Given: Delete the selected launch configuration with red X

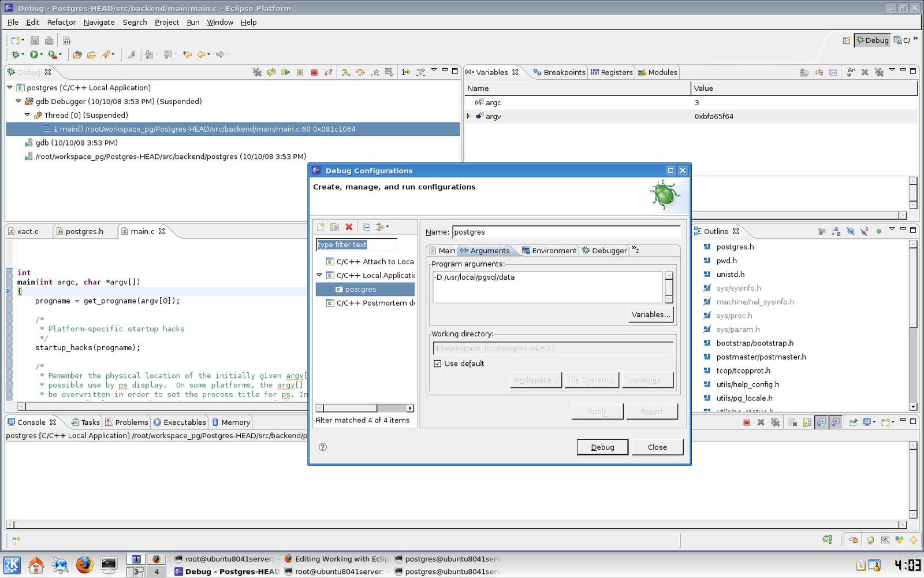Looking at the screenshot, I should click(349, 227).
